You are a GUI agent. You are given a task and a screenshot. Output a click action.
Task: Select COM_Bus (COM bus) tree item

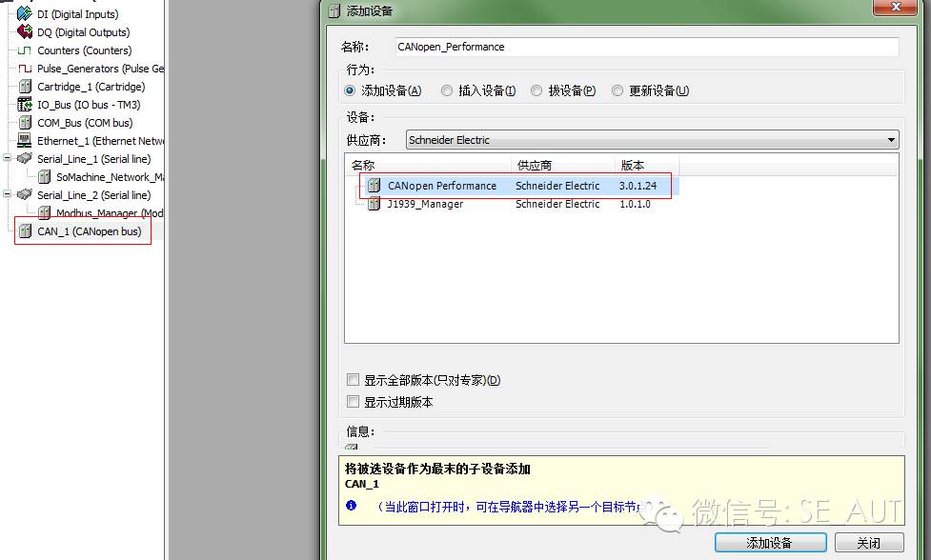click(x=85, y=123)
